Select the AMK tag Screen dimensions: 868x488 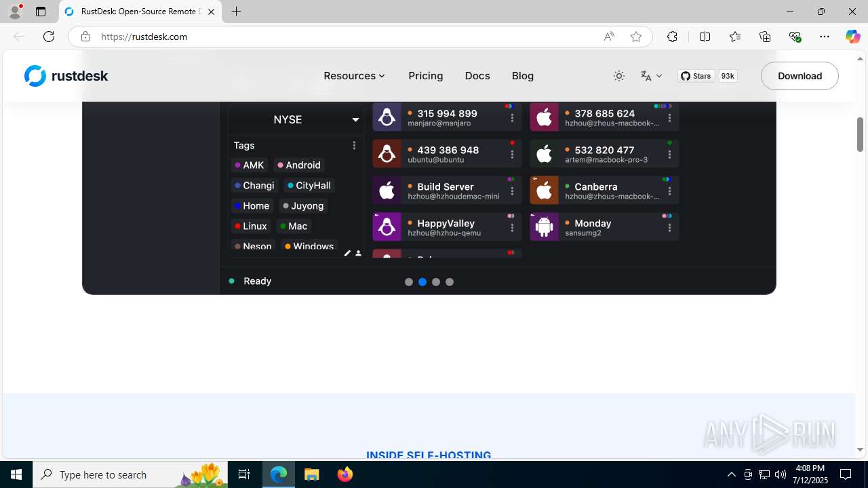[249, 165]
